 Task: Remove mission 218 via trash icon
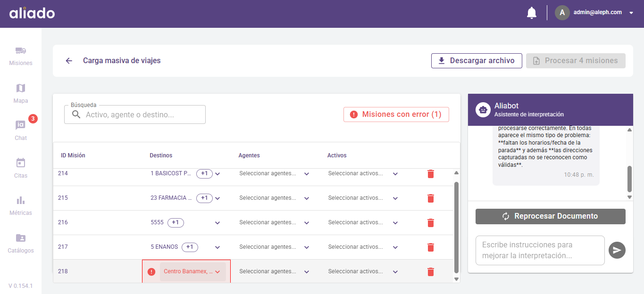pos(430,272)
